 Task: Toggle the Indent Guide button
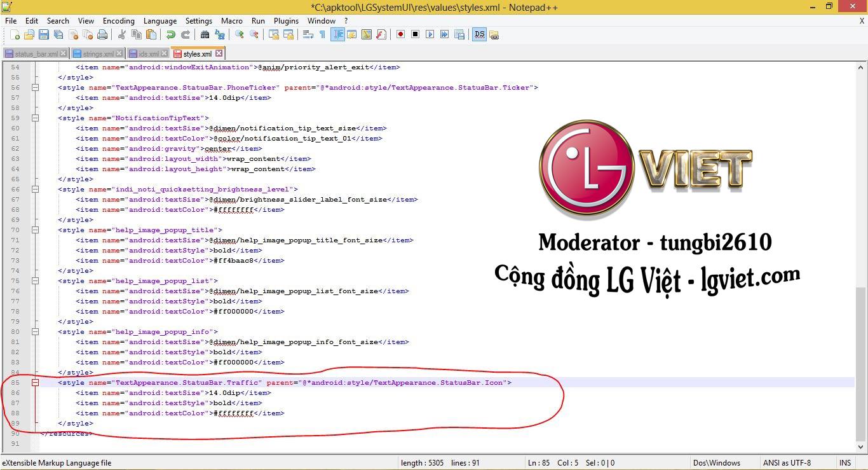click(337, 34)
